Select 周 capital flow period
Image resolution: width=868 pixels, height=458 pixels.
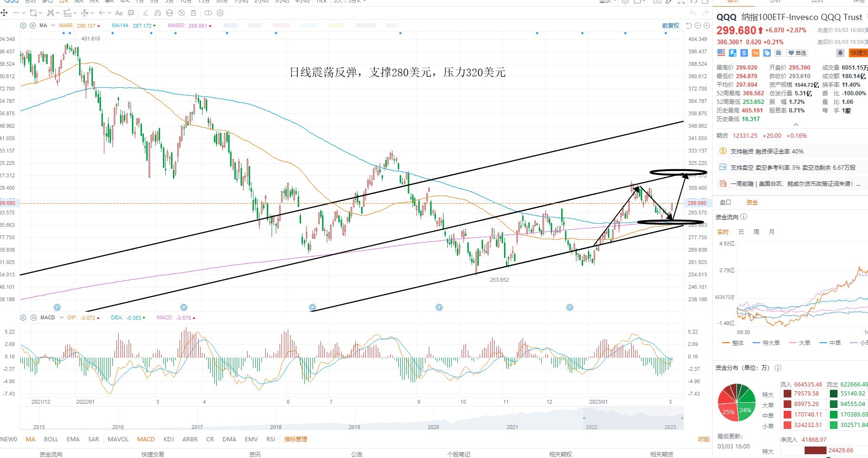(x=756, y=232)
